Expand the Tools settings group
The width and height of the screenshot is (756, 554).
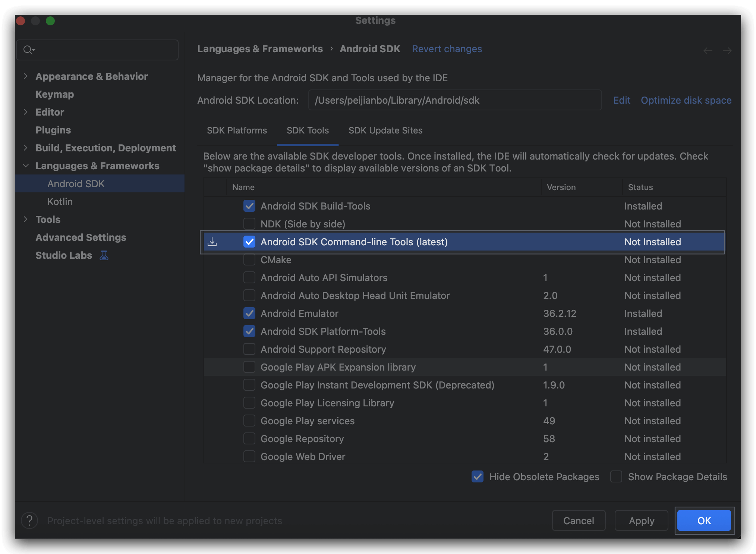pyautogui.click(x=25, y=220)
